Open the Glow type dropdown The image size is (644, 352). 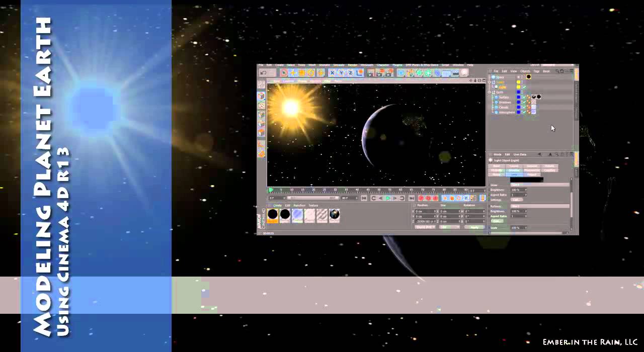(540, 185)
